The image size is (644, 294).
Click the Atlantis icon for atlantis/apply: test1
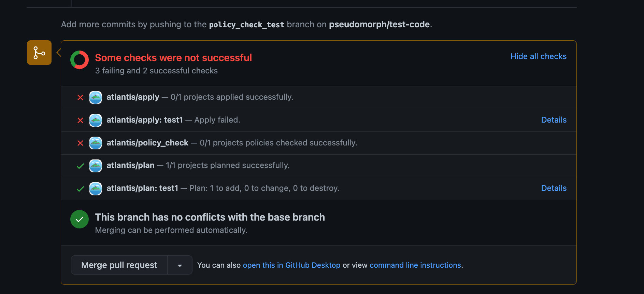point(96,120)
